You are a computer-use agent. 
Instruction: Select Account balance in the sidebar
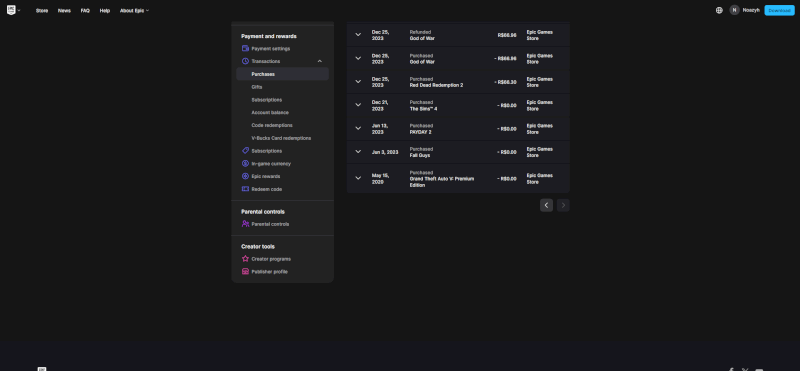[270, 113]
